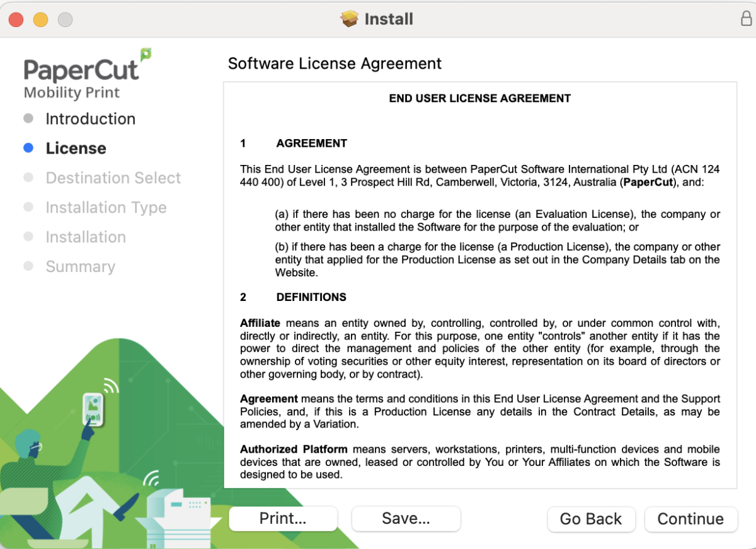This screenshot has height=549, width=756.
Task: Select the Introduction step in the sidebar
Action: [x=90, y=119]
